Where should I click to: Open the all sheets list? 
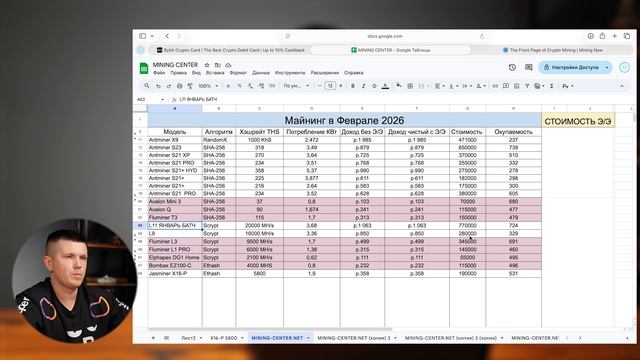(167, 338)
